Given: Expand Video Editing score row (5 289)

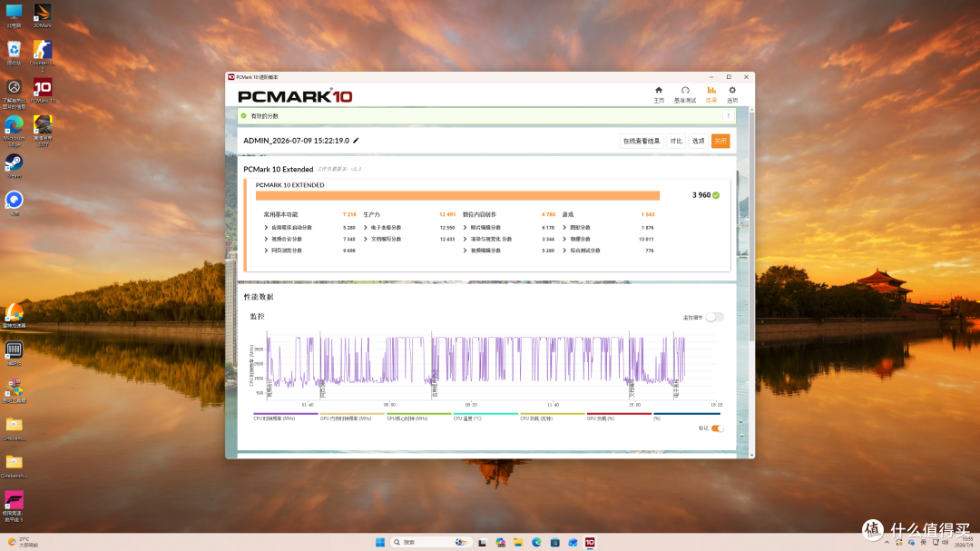Looking at the screenshot, I should click(x=508, y=251).
